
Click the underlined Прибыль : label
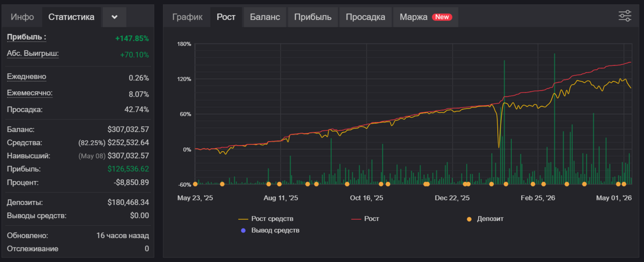point(26,37)
